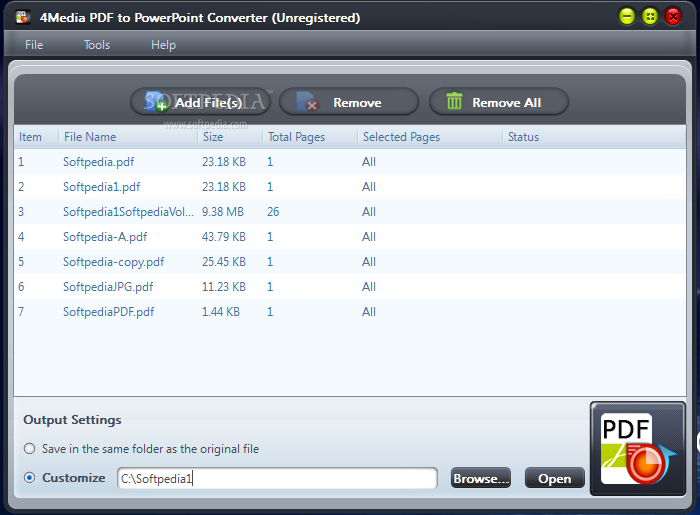Select the Softpedia1.pdf row
Screen dimensions: 700x515
(x=350, y=187)
